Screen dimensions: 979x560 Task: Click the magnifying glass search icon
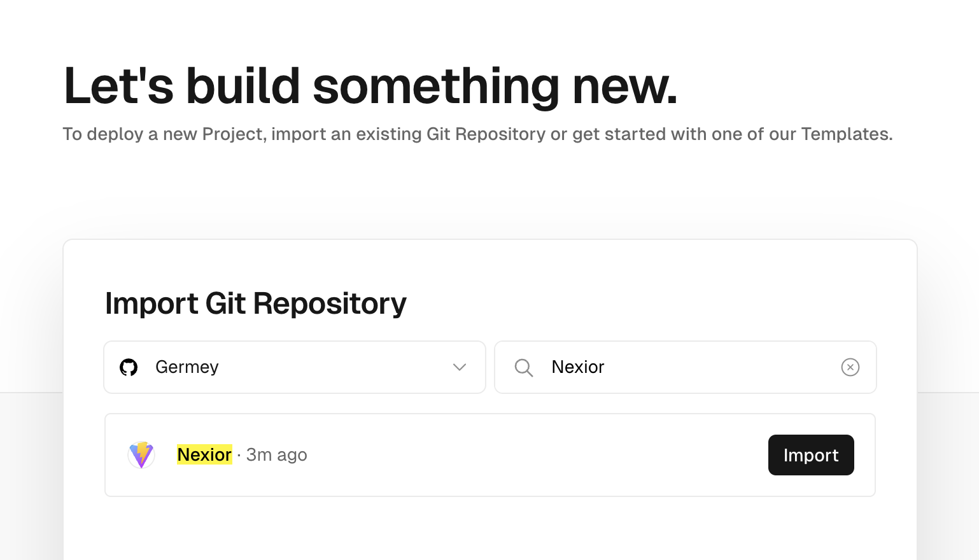523,368
